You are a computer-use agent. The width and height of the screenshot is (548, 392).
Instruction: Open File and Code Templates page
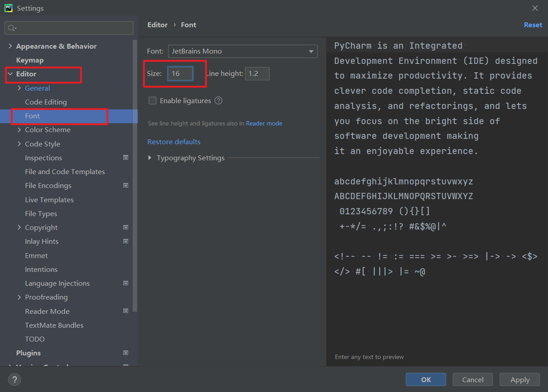tap(65, 171)
